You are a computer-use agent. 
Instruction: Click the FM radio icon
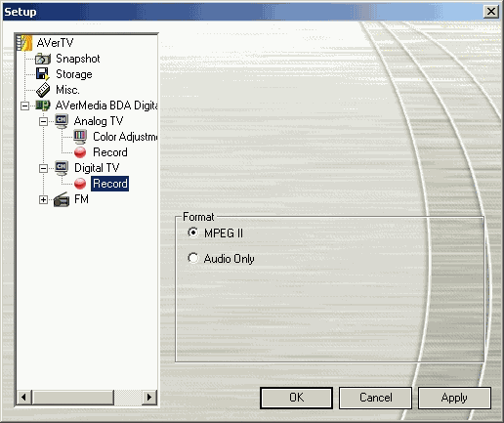pos(62,199)
